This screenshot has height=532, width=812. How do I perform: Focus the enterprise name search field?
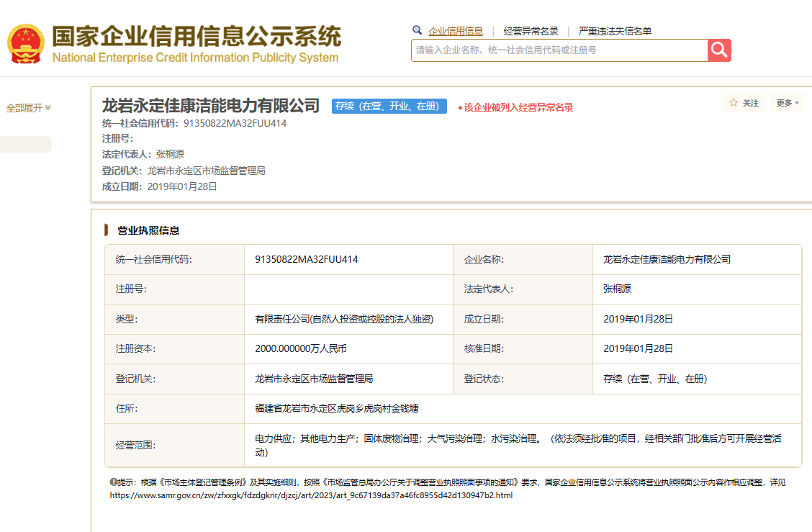(x=559, y=50)
